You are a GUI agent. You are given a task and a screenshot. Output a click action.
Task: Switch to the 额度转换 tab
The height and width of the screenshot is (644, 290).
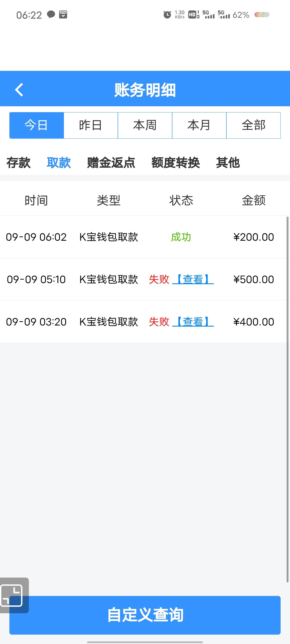pos(176,163)
